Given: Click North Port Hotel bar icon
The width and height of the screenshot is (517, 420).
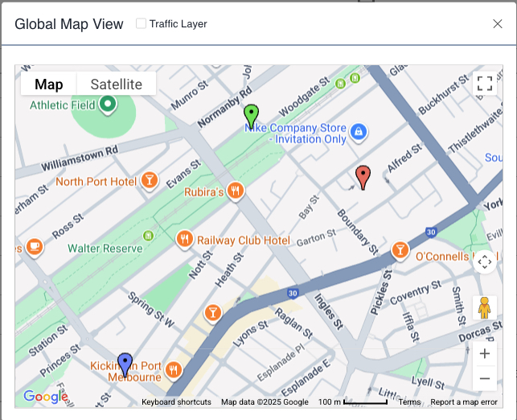Looking at the screenshot, I should (x=150, y=181).
